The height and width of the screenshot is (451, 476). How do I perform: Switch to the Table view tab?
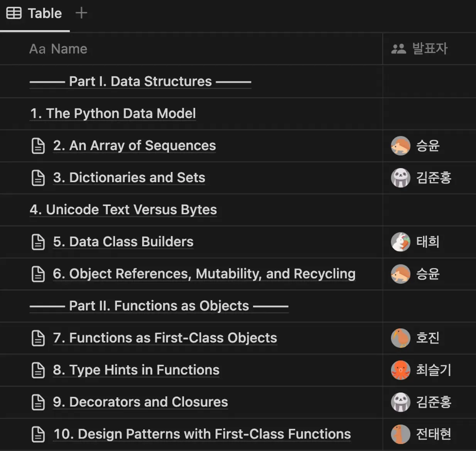pos(34,13)
